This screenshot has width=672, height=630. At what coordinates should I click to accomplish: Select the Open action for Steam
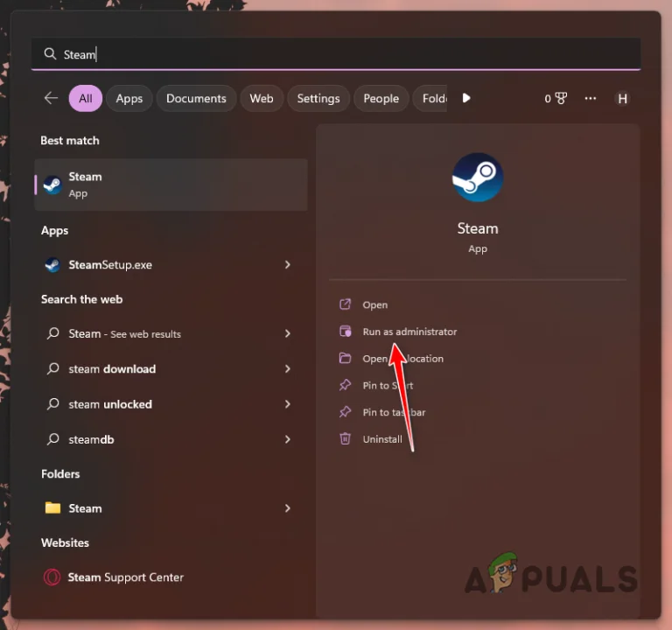coord(375,304)
